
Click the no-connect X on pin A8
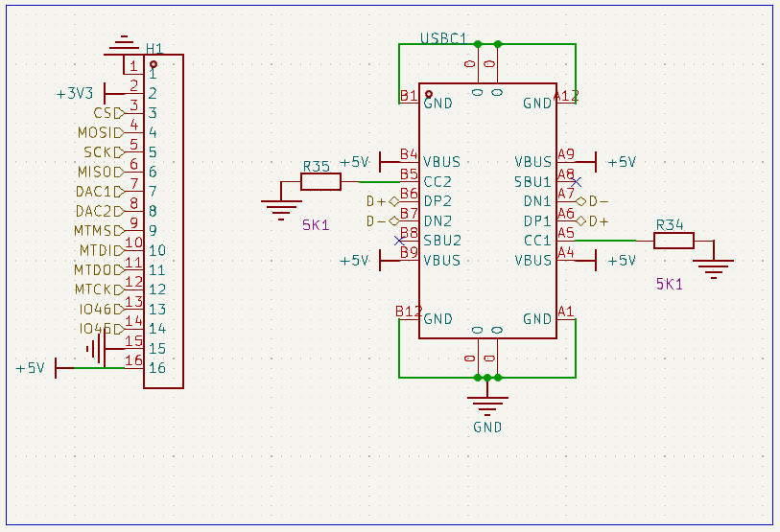pyautogui.click(x=576, y=182)
